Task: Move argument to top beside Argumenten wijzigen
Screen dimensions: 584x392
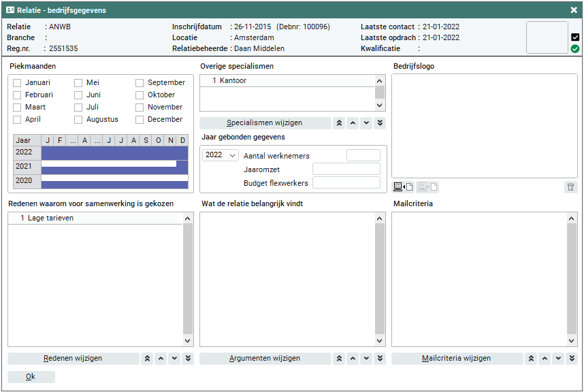Action: [x=339, y=359]
